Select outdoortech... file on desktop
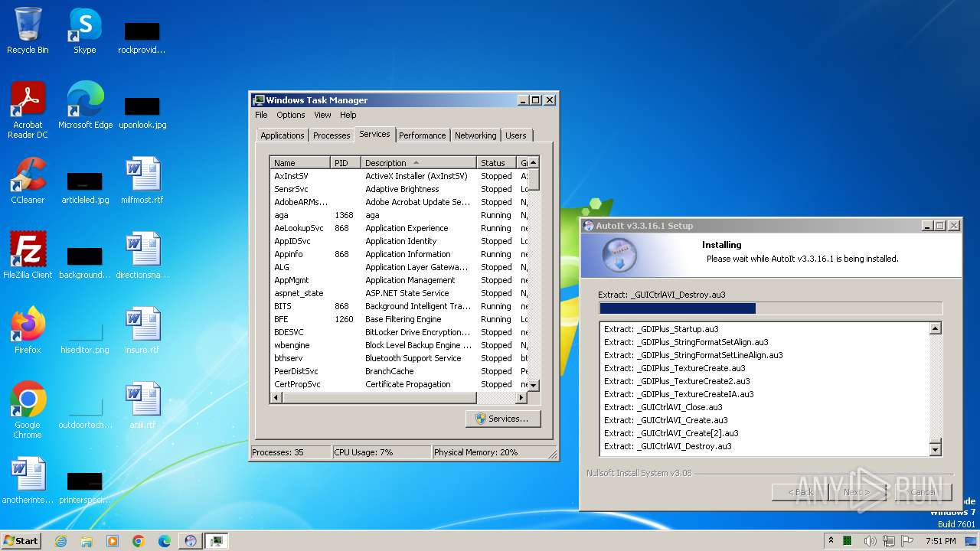980x551 pixels. 85,411
